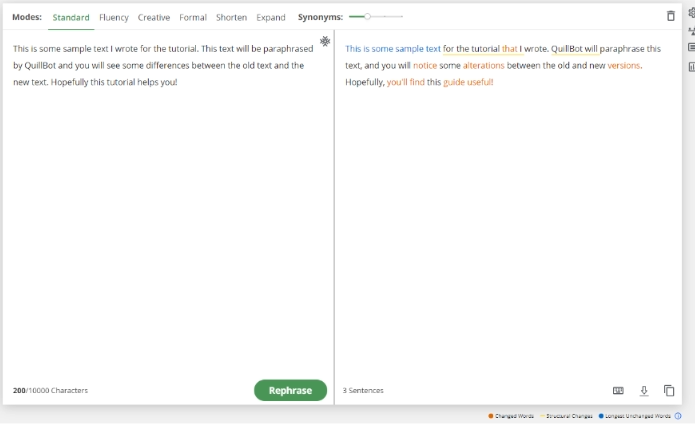Adjust the Synonyms slider

click(368, 17)
